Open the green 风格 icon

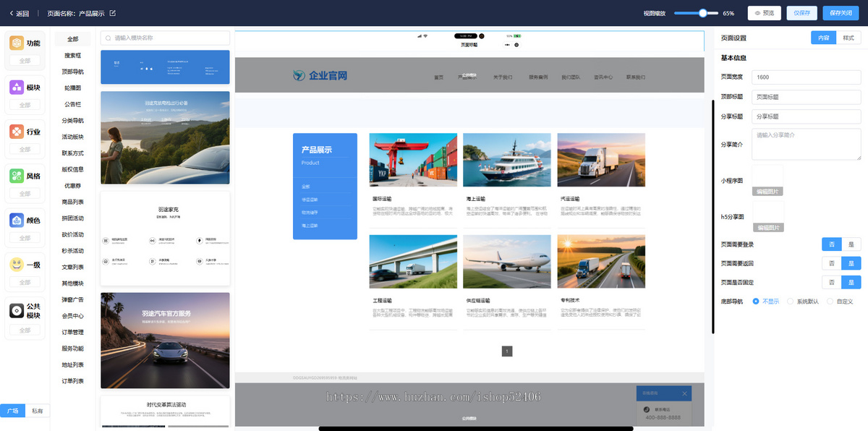(x=17, y=176)
